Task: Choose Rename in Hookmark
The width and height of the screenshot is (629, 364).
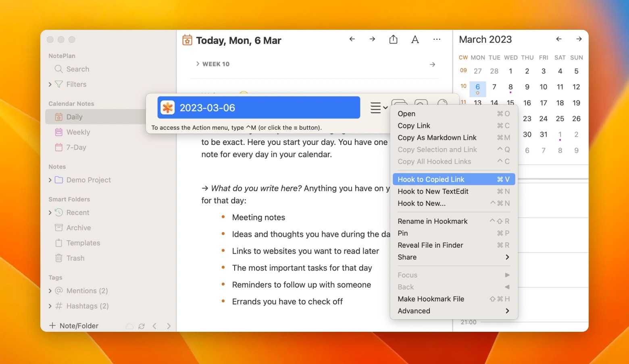Action: (x=454, y=221)
